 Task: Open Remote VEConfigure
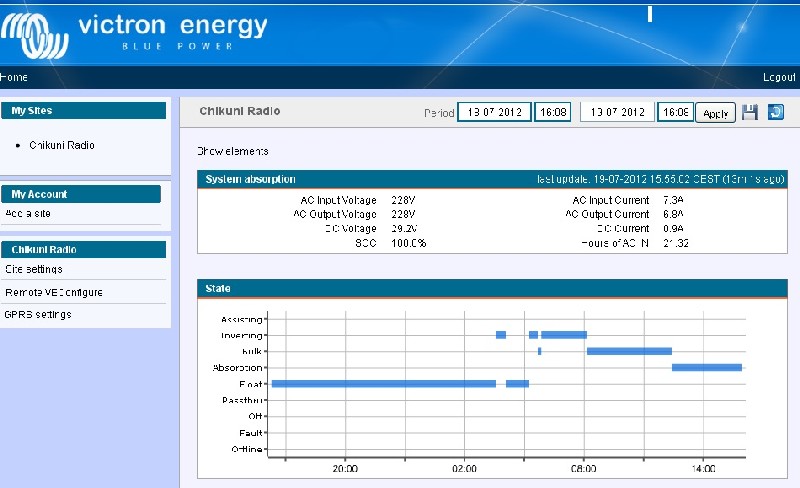pos(54,292)
